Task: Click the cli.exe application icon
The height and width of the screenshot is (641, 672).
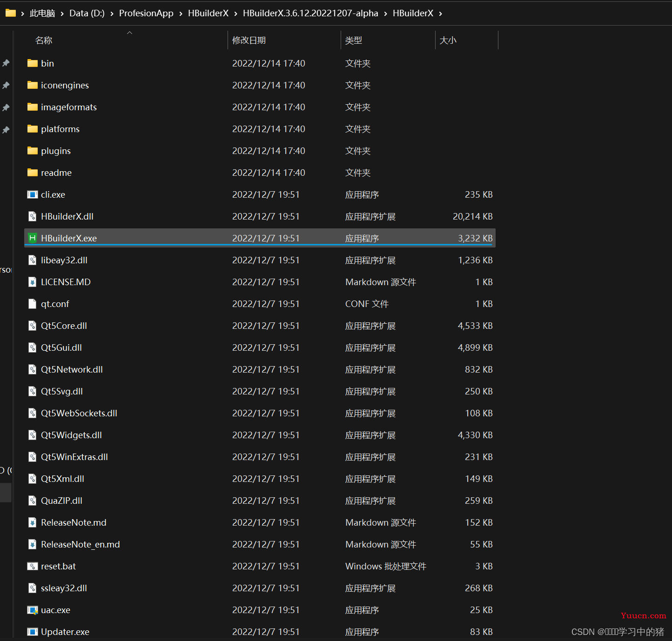Action: [33, 194]
